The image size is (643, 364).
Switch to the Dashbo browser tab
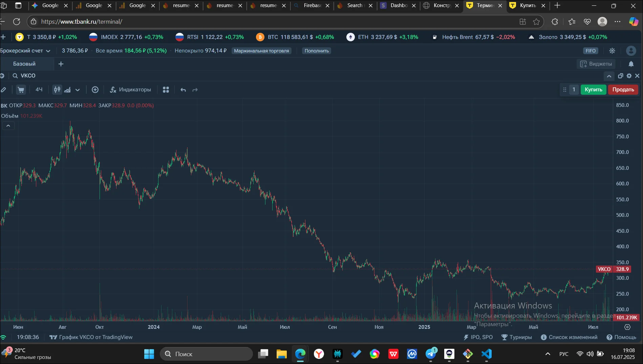[399, 5]
